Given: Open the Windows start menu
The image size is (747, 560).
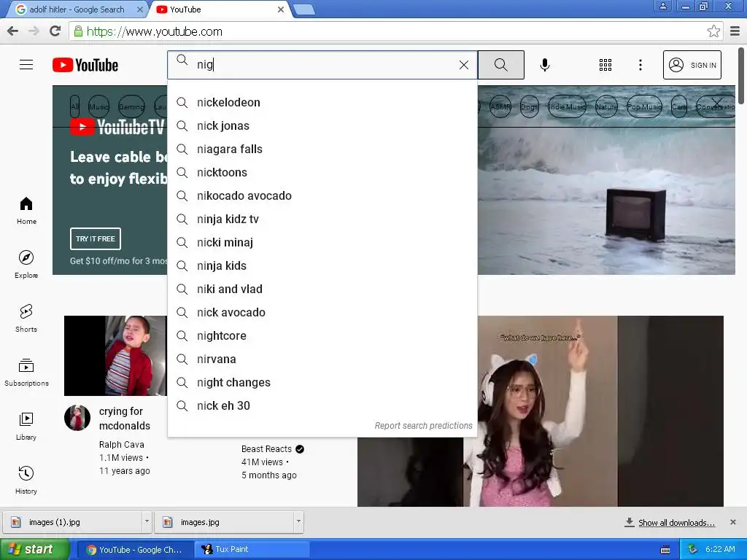Looking at the screenshot, I should pyautogui.click(x=35, y=549).
